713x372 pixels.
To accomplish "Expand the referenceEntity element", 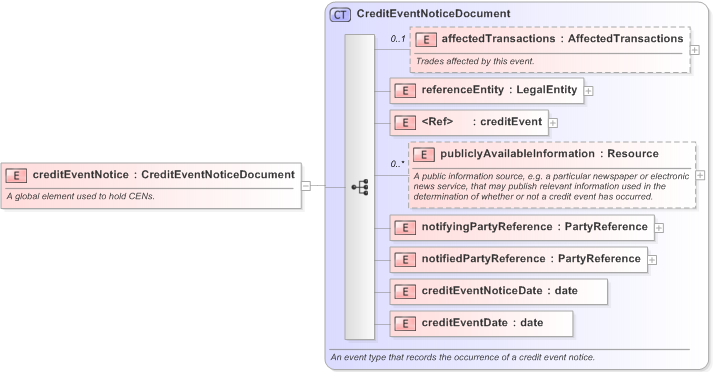I will click(x=588, y=91).
